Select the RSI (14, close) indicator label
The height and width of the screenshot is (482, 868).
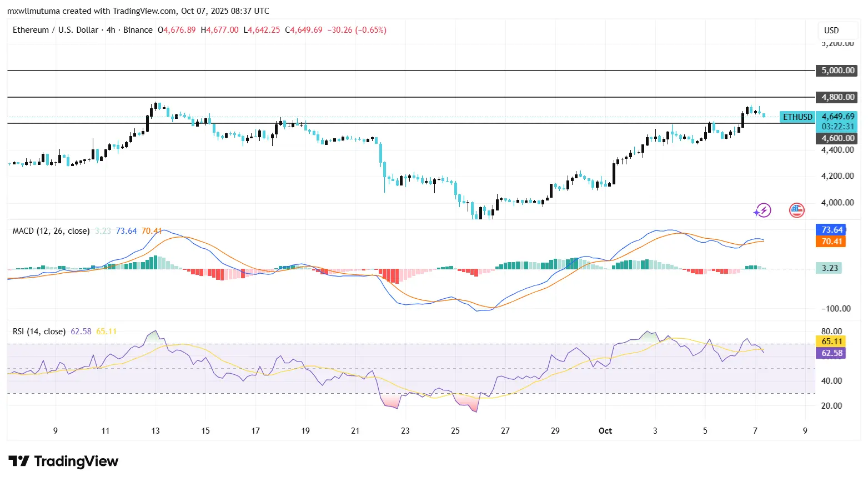(x=39, y=331)
